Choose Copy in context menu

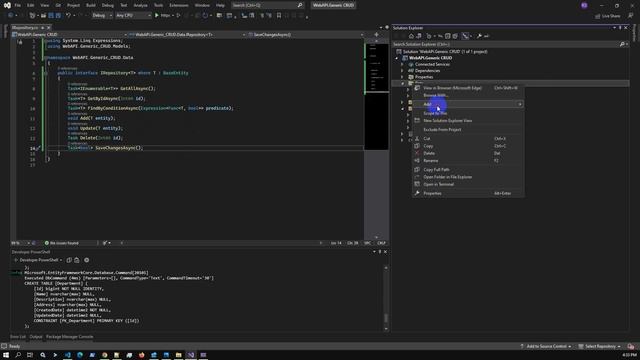coord(467,146)
